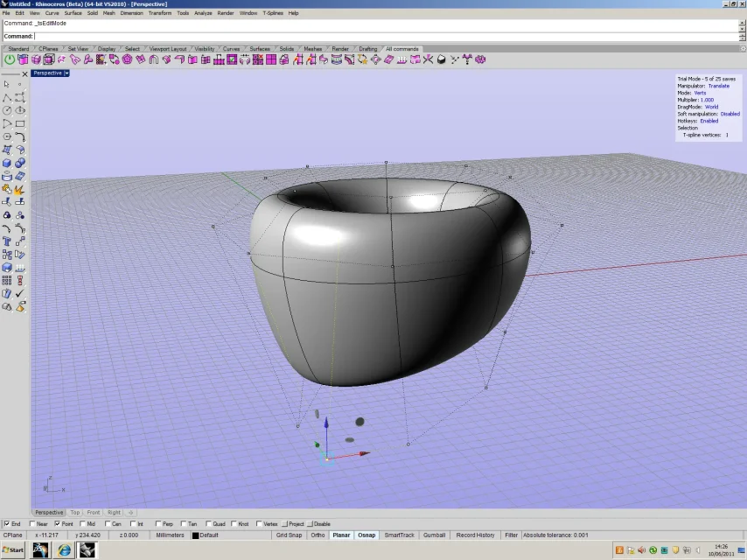Click the magenta horseshoe pipe icon

153,59
